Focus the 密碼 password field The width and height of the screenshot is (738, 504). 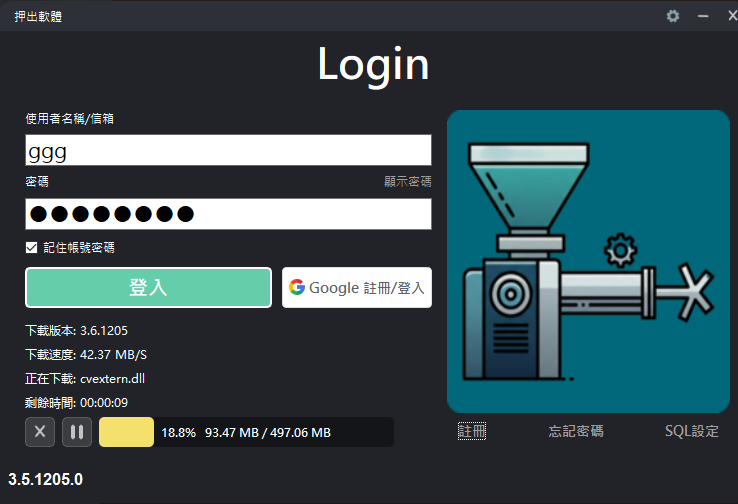(x=228, y=214)
